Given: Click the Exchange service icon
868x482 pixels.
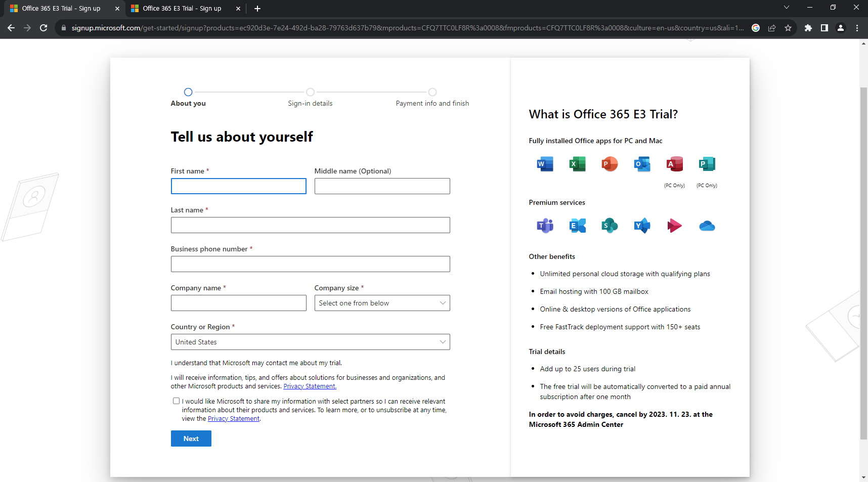Looking at the screenshot, I should click(577, 226).
